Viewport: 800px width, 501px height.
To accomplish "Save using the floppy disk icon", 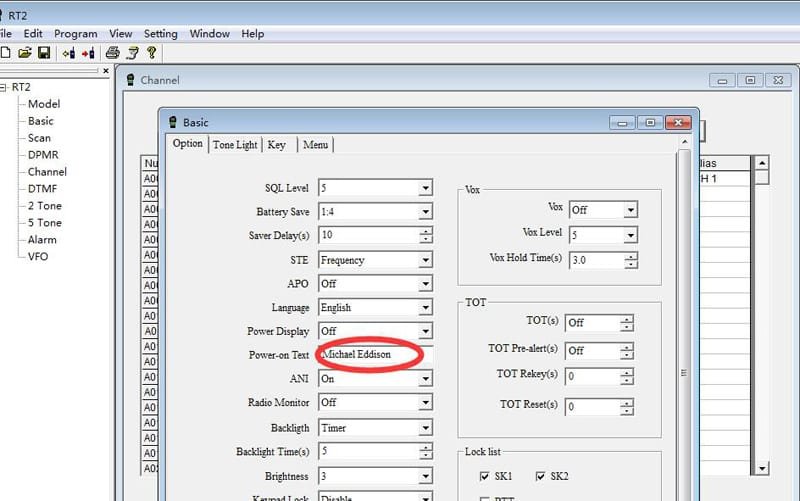I will pos(44,53).
